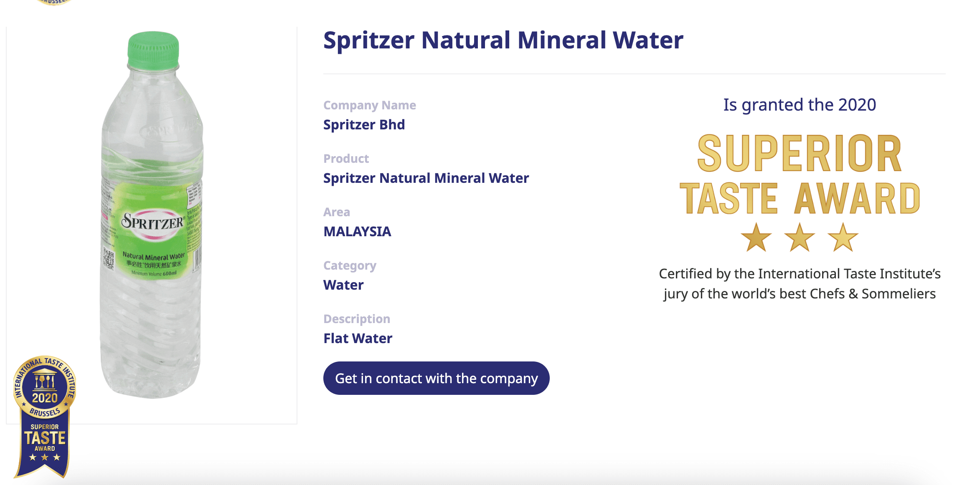Click the Water category value
Image resolution: width=980 pixels, height=485 pixels.
coord(343,285)
